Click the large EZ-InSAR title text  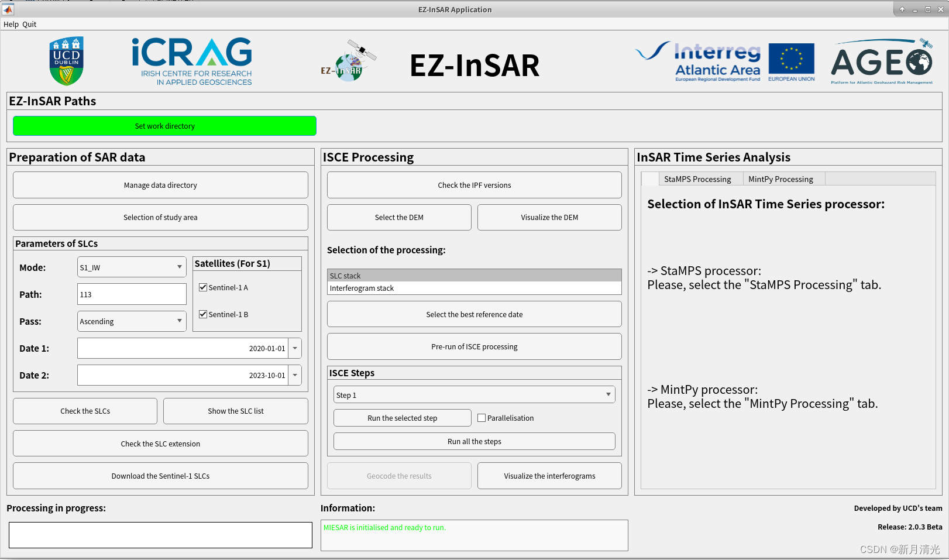pyautogui.click(x=474, y=65)
